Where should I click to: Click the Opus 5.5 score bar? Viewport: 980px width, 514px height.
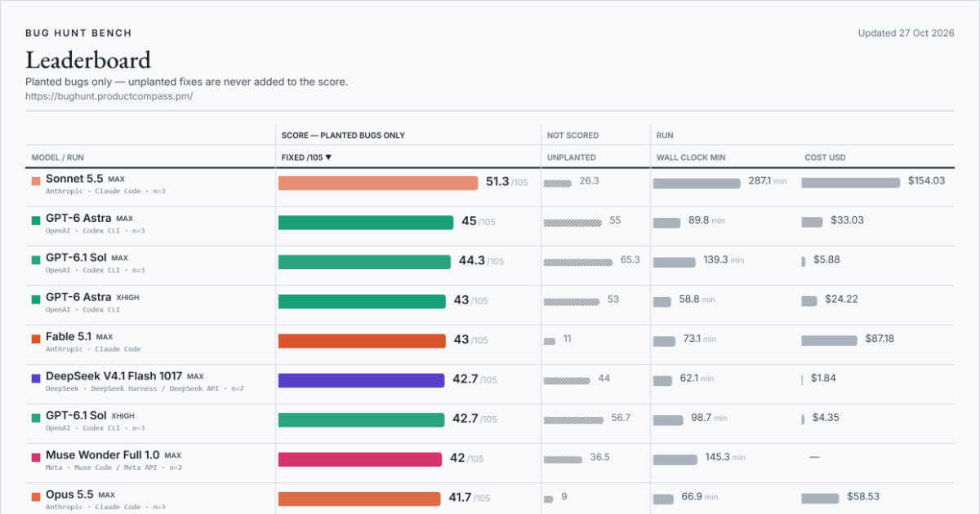click(x=359, y=498)
